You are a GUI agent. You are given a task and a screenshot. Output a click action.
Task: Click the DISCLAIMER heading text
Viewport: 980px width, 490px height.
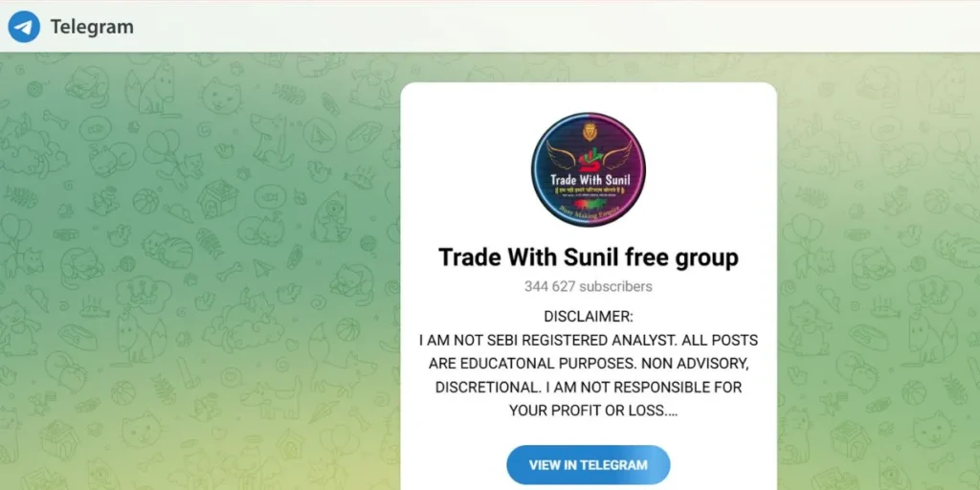[589, 317]
